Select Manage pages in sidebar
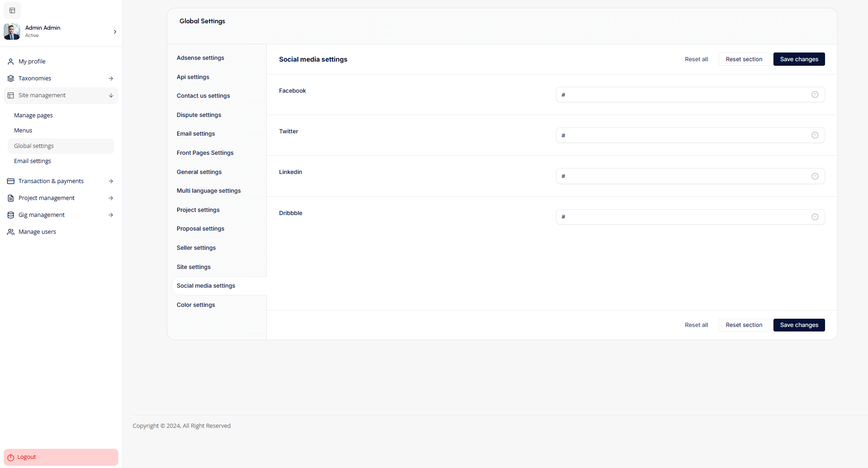Image resolution: width=868 pixels, height=468 pixels. pos(33,116)
